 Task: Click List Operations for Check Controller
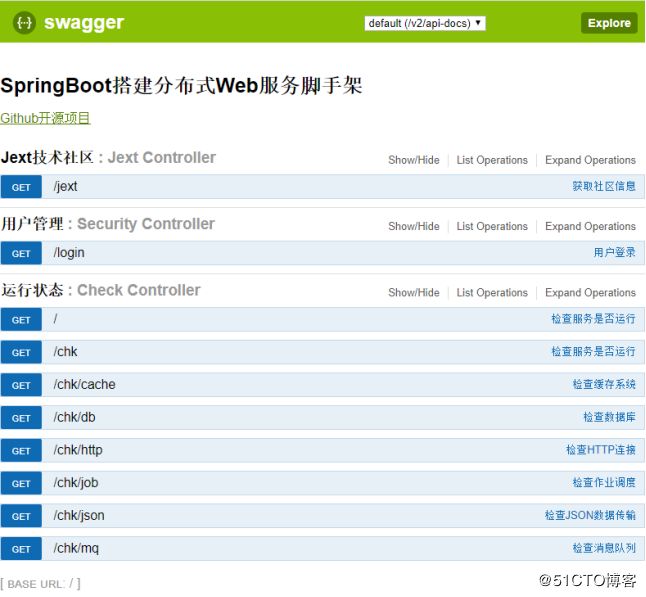click(x=492, y=293)
